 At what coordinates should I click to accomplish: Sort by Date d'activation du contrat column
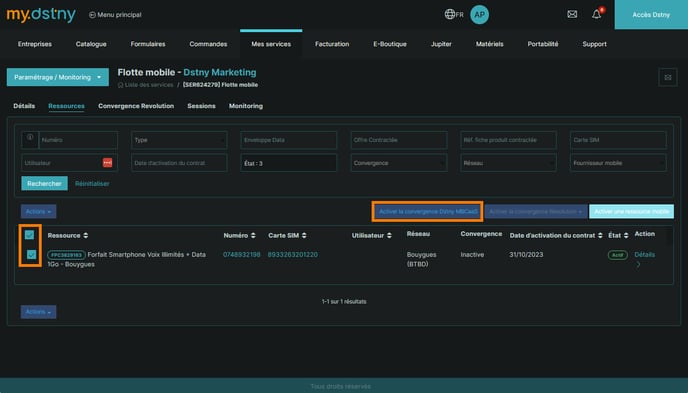(600, 236)
